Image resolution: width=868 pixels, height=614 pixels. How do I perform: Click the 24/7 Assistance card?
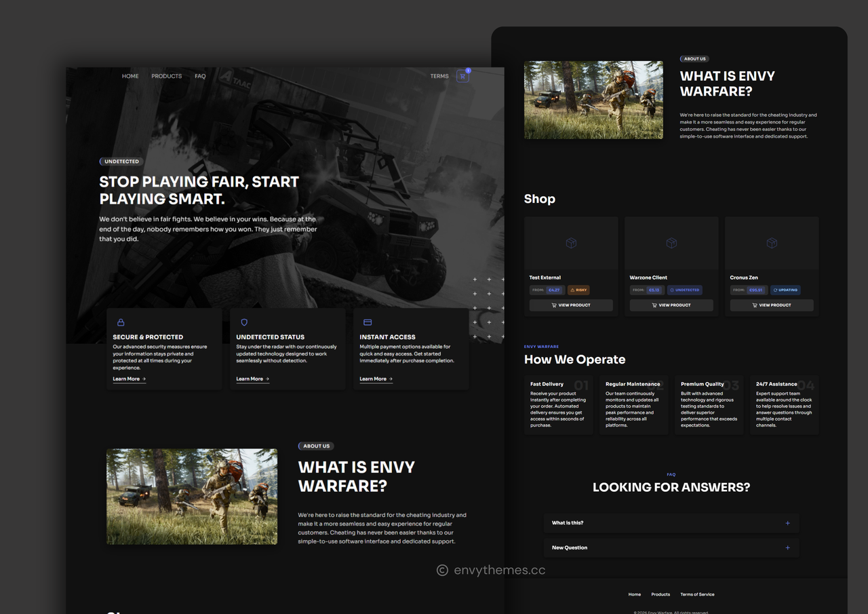(784, 405)
